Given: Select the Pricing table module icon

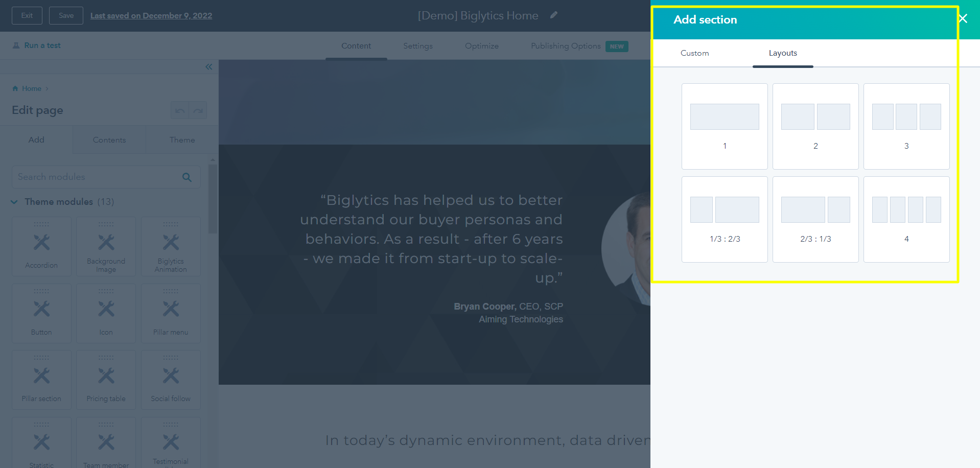Looking at the screenshot, I should tap(106, 376).
